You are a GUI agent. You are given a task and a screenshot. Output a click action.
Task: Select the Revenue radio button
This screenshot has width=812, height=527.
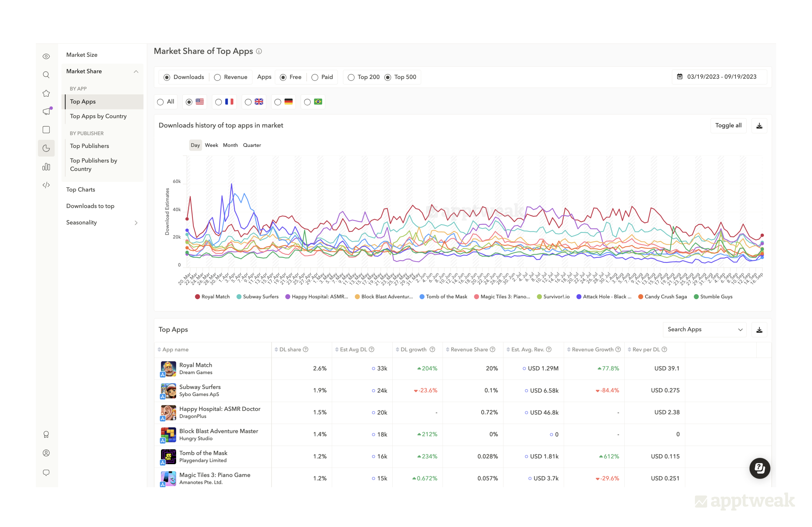coord(217,77)
